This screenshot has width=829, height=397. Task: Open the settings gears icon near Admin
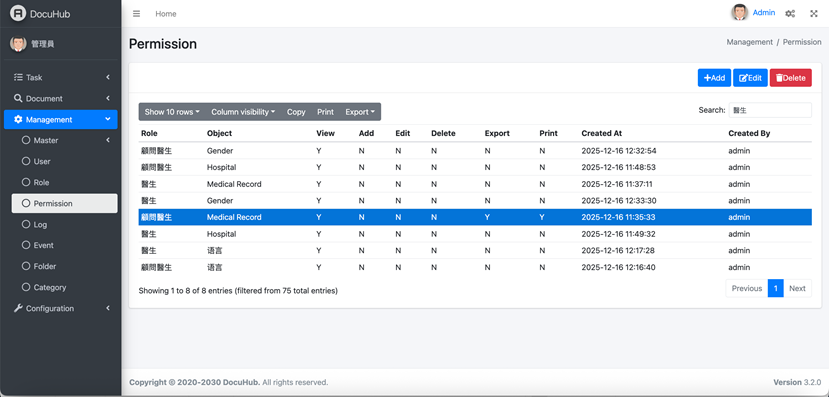(790, 14)
